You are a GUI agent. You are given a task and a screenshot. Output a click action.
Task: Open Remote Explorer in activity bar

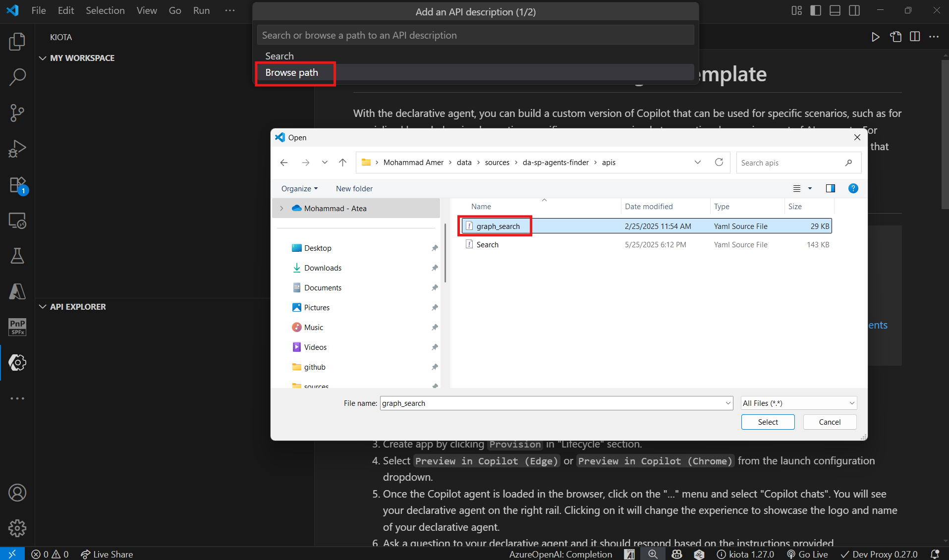[x=17, y=221]
